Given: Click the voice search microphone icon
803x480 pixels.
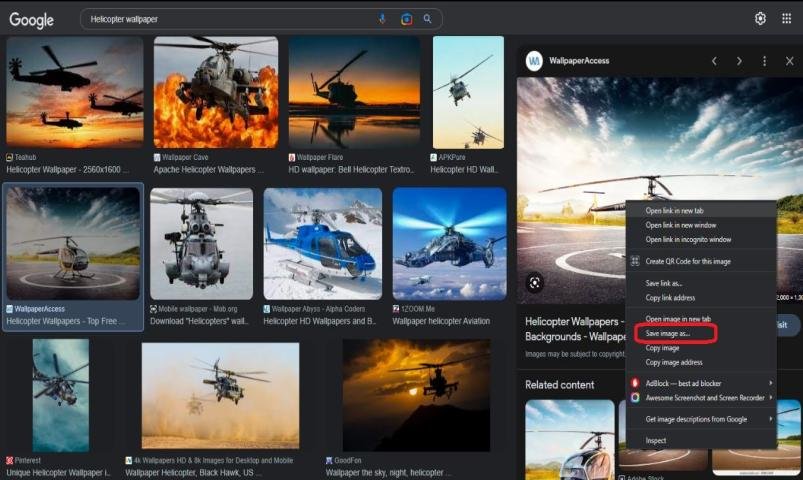Looking at the screenshot, I should [382, 19].
